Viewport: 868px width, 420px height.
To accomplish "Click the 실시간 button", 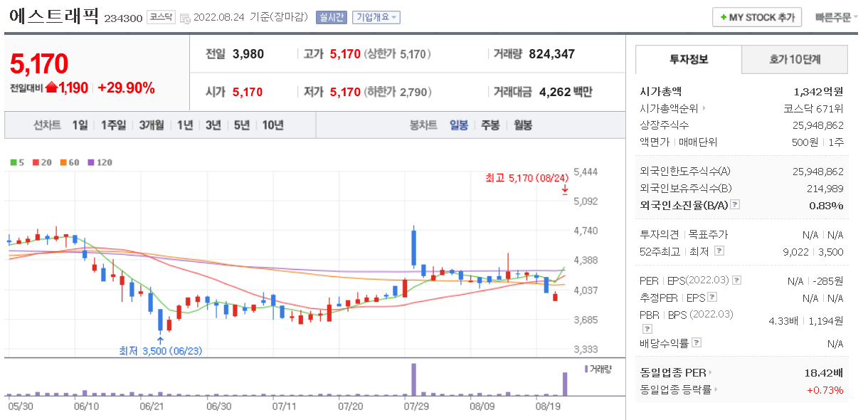I will point(331,17).
